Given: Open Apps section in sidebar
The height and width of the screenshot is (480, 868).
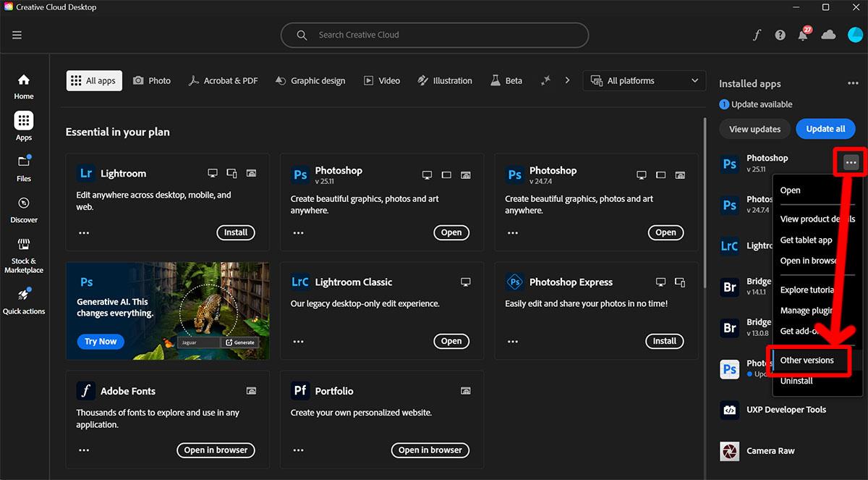Looking at the screenshot, I should tap(24, 126).
